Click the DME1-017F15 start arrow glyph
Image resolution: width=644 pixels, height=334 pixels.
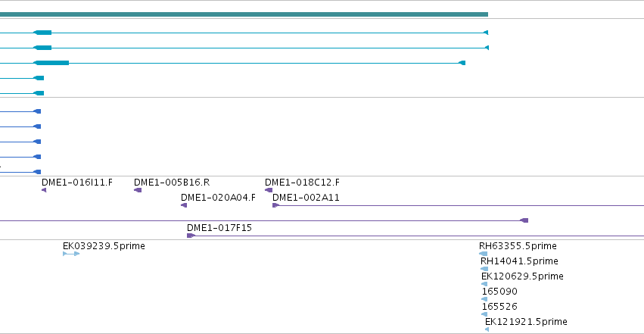pyautogui.click(x=191, y=236)
